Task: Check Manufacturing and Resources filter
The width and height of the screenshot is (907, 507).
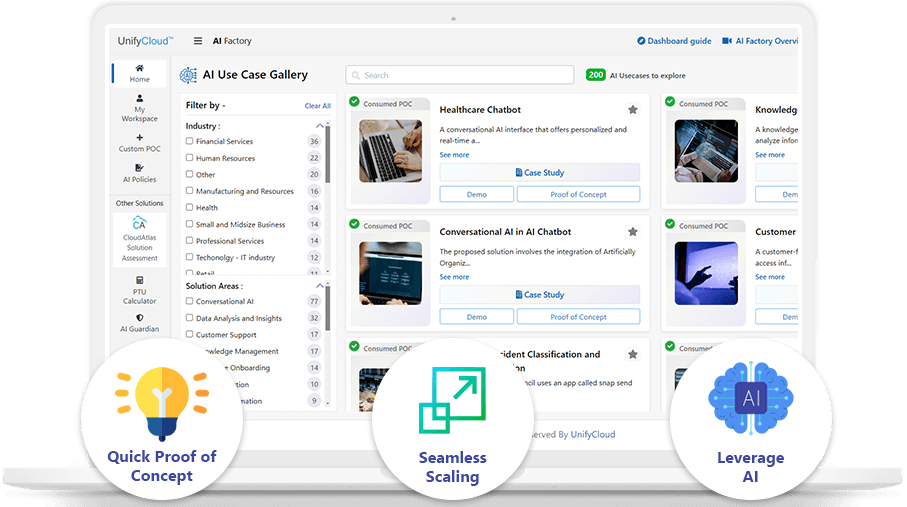Action: click(x=189, y=190)
